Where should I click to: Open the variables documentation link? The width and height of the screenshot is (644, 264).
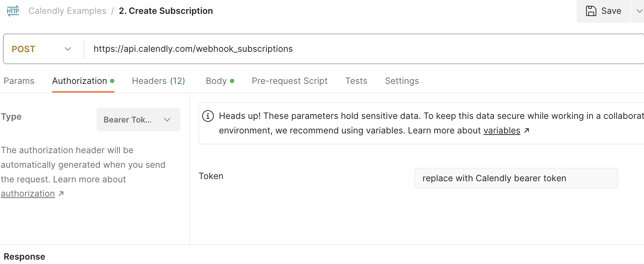point(502,130)
